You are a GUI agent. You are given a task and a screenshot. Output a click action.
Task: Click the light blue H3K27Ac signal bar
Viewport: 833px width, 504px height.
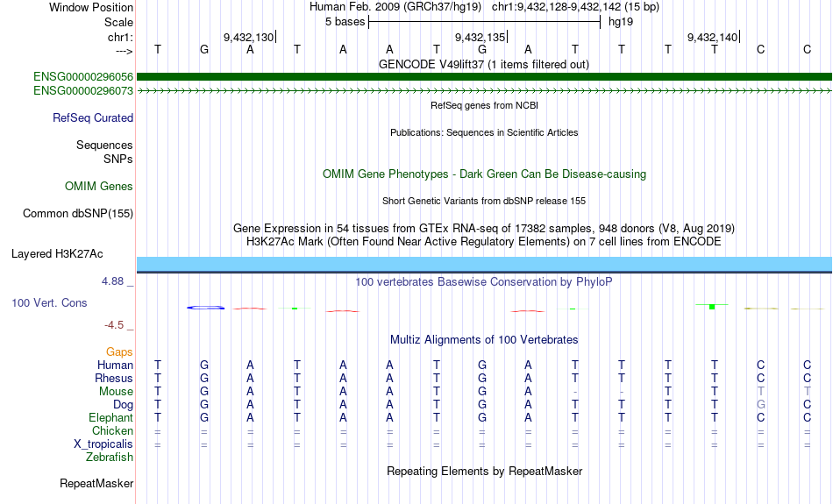(484, 264)
